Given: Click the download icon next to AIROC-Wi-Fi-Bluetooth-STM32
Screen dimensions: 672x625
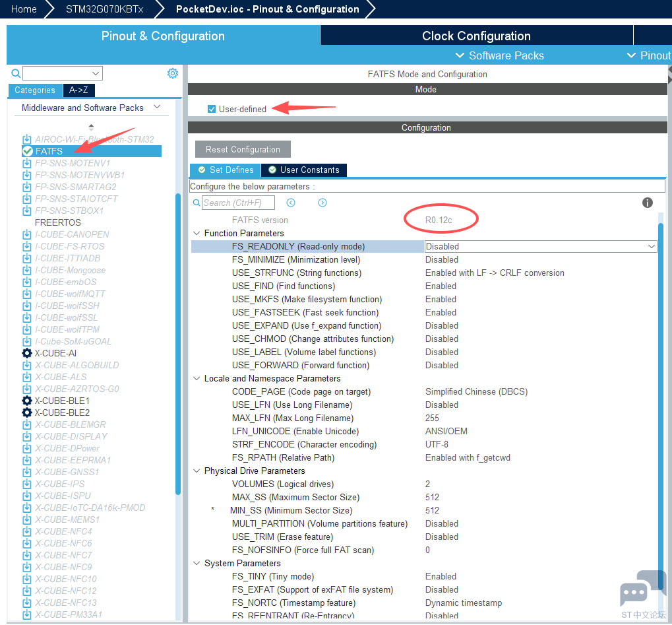Looking at the screenshot, I should (x=27, y=139).
